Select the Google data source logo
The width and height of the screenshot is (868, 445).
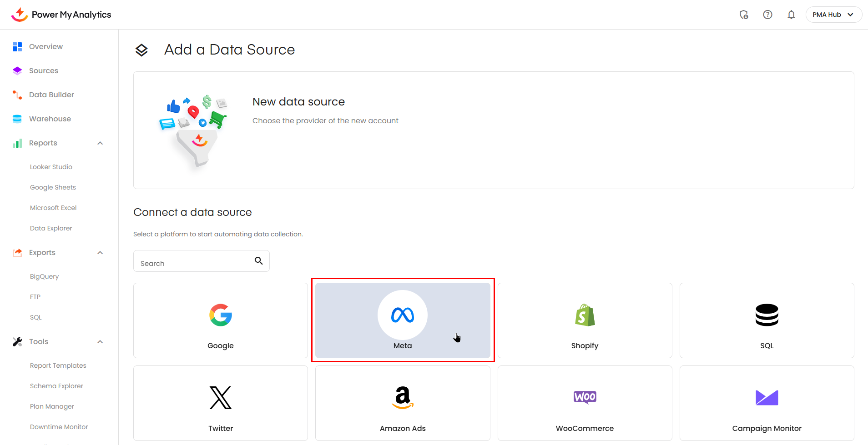pos(221,315)
